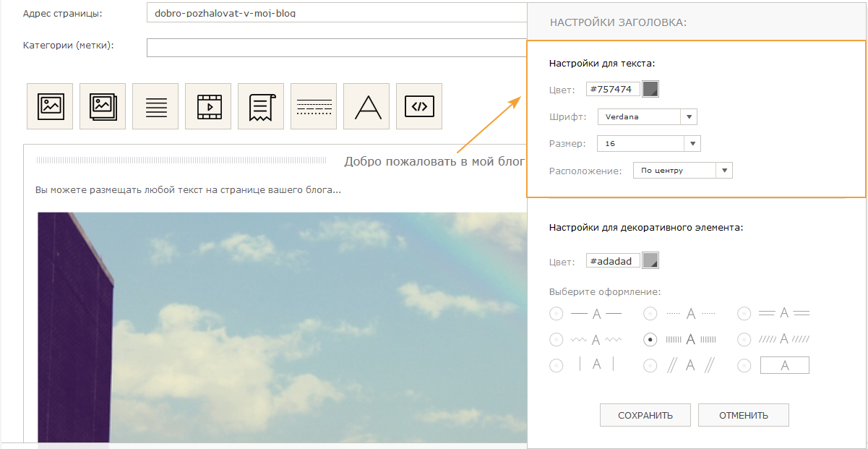Edit the text color hex field #757474
This screenshot has height=449, width=868.
613,90
